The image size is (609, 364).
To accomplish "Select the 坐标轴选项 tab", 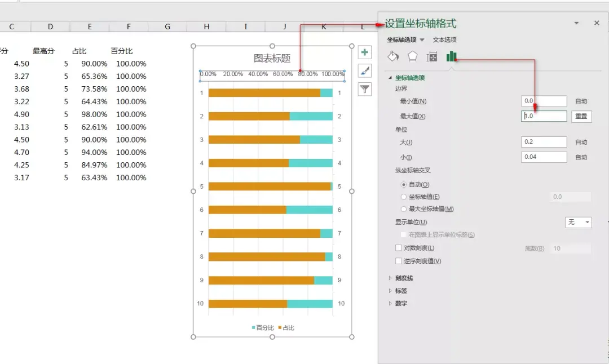I will point(402,40).
